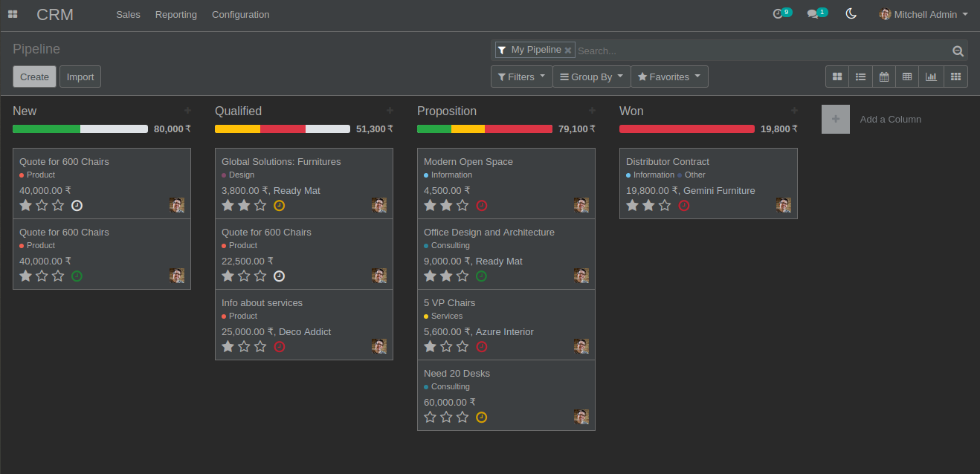Image resolution: width=980 pixels, height=474 pixels.
Task: Switch to Activity view
Action: (x=955, y=77)
